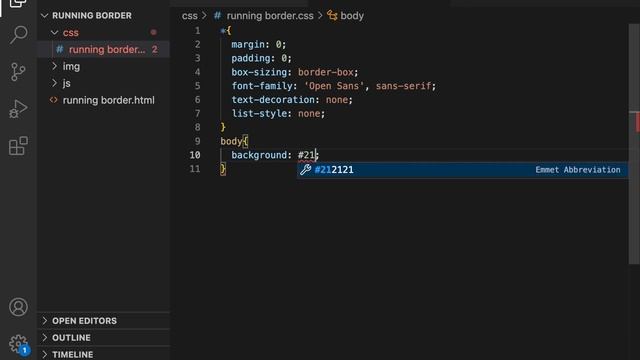
Task: Expand the OPEN EDITORS section
Action: [x=44, y=321]
